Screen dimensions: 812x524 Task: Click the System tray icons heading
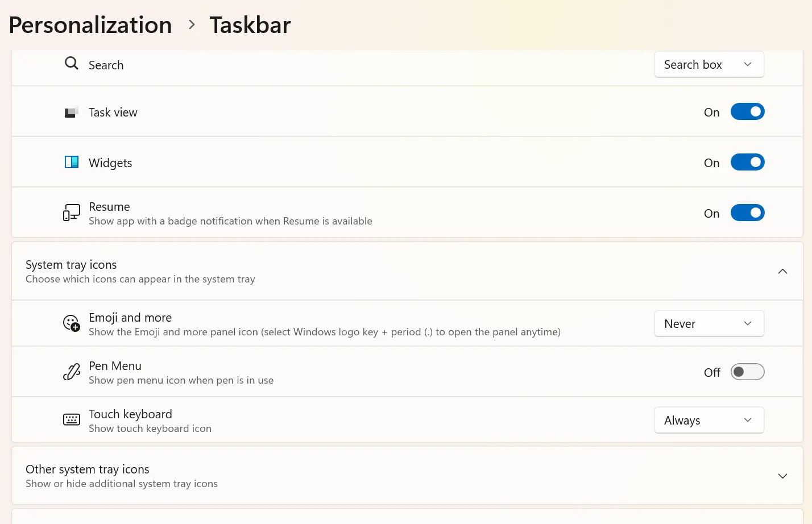71,265
